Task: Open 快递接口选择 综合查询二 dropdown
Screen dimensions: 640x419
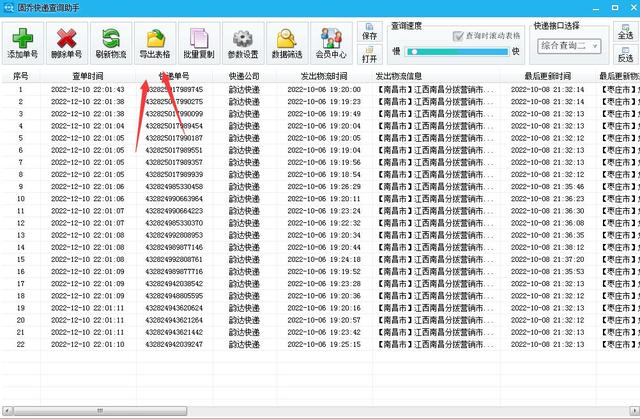Action: 569,46
